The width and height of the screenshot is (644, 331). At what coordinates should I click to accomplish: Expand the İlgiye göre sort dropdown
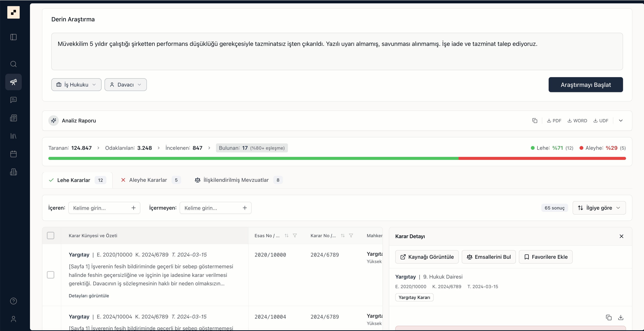click(x=599, y=208)
